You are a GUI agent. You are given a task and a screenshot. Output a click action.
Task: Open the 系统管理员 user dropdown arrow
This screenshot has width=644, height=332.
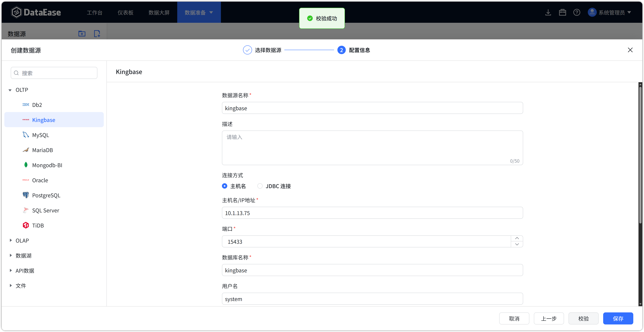(x=629, y=12)
